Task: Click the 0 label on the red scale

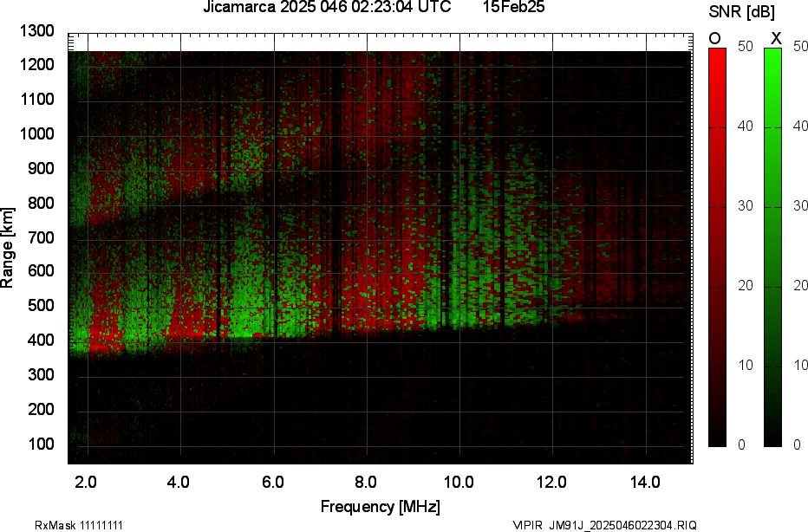Action: pos(741,445)
